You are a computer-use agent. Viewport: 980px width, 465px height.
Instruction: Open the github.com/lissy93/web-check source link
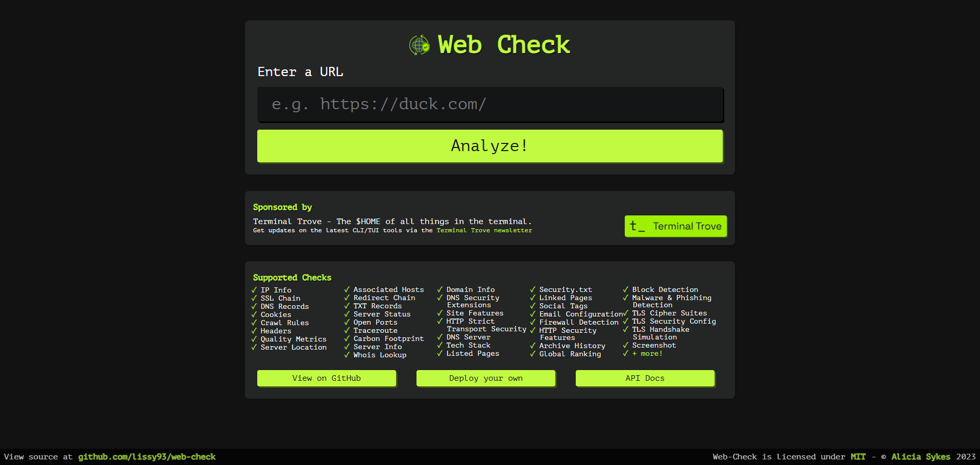coord(147,457)
